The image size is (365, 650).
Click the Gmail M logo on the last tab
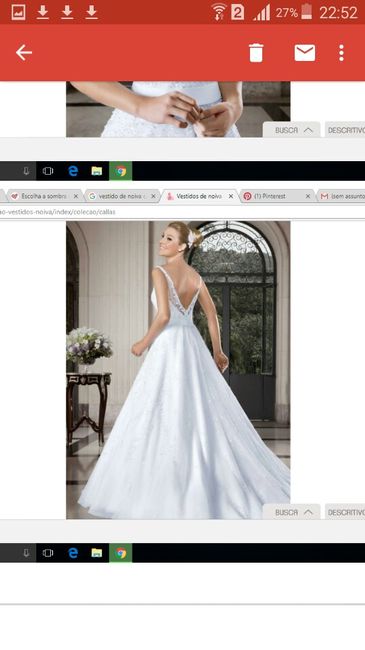coord(324,196)
